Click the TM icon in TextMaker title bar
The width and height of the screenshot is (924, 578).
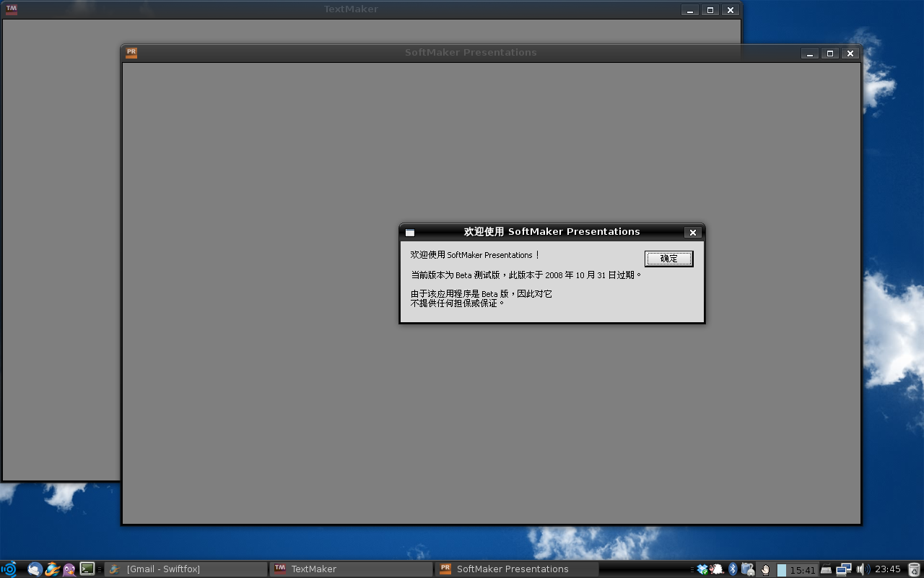[12, 10]
